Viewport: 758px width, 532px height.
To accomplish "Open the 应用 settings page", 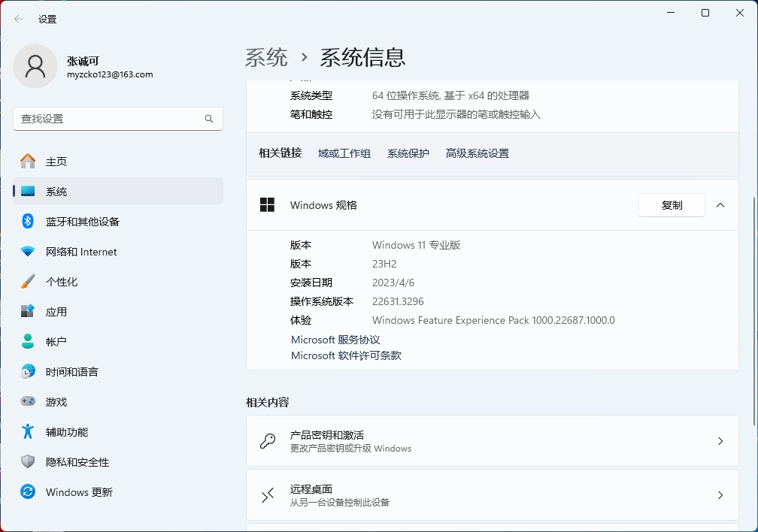I will 118,312.
